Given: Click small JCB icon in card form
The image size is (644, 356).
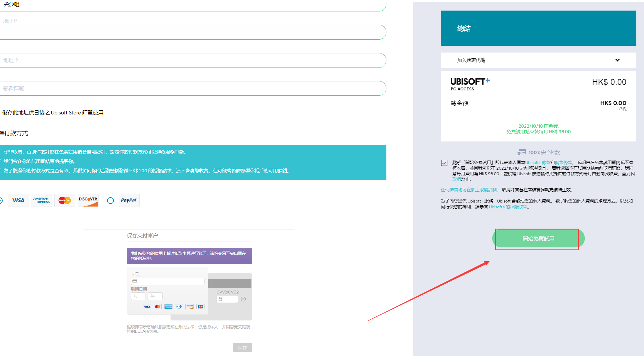Looking at the screenshot, I should pyautogui.click(x=200, y=307).
